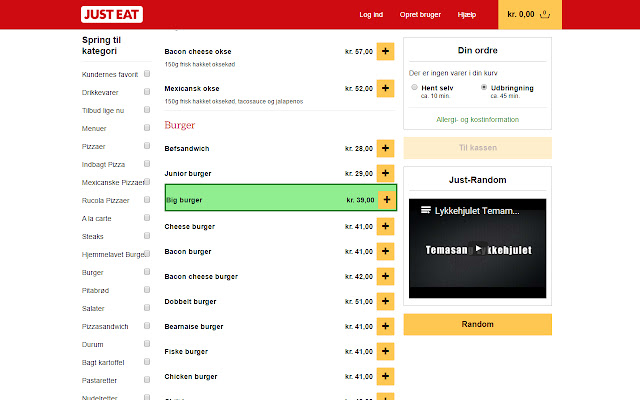Tick the Salater category checkbox
640x400 pixels.
tap(147, 308)
